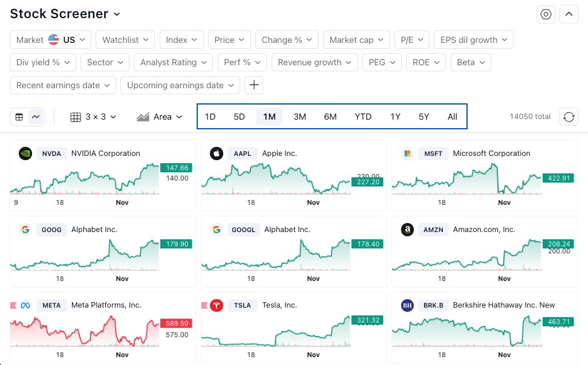Click the NVIDIA 147.66 price tag

[x=176, y=168]
